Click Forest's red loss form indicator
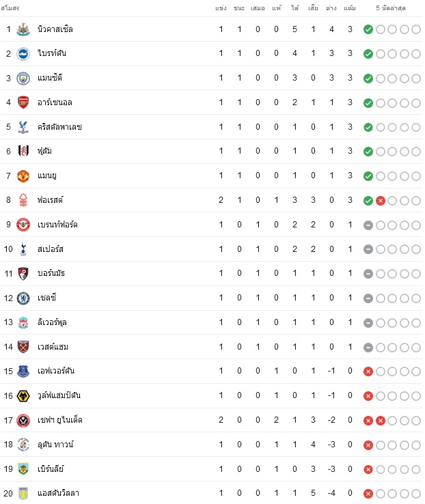 pos(381,201)
